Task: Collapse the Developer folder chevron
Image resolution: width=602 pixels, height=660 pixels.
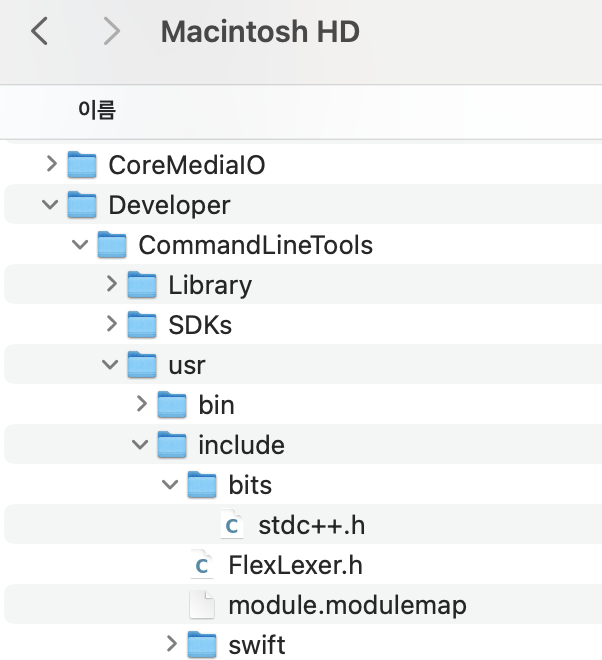Action: click(x=50, y=205)
